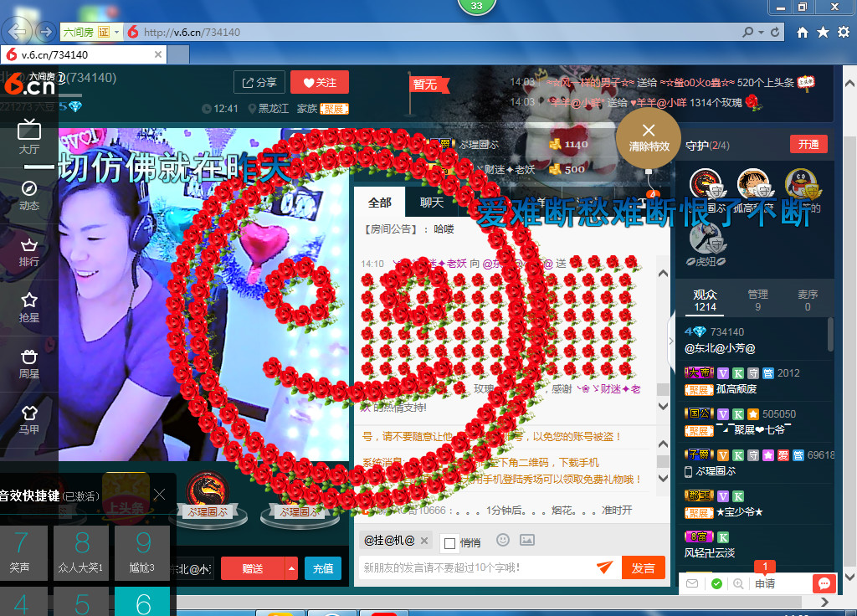Select audience member ★宝少爷★
The width and height of the screenshot is (857, 616).
pos(740,512)
